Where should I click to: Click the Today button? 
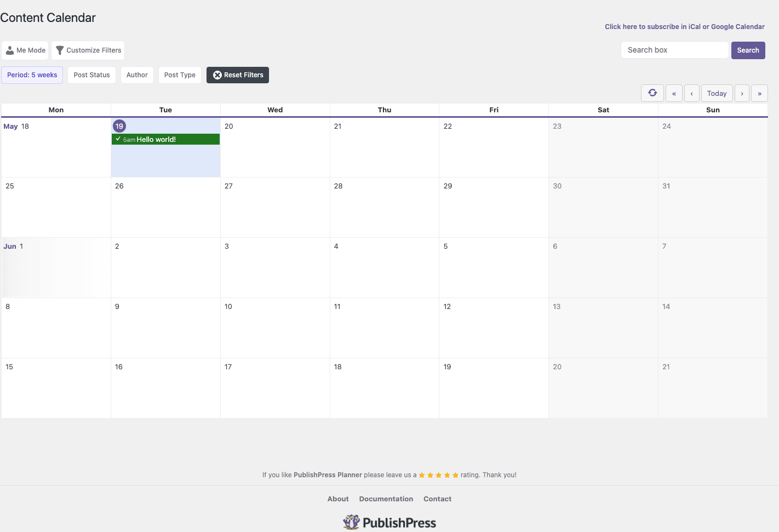[717, 93]
